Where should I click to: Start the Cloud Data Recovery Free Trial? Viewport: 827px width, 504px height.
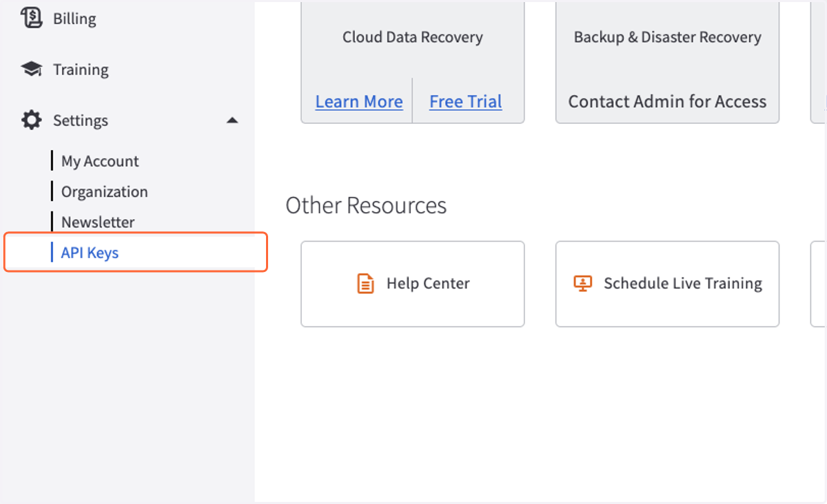coord(466,102)
